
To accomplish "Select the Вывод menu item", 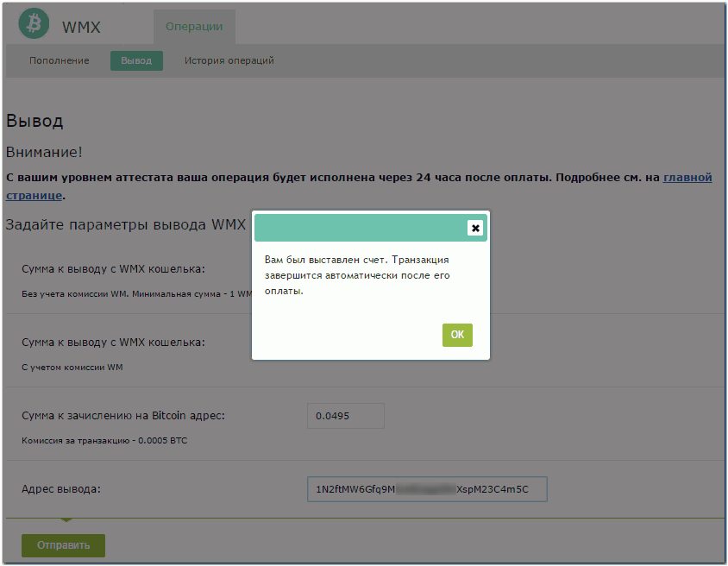I will click(136, 60).
